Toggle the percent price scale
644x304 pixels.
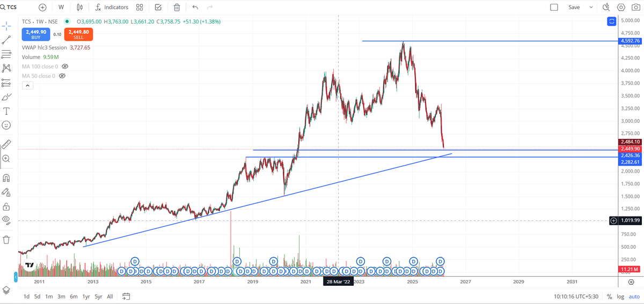[x=609, y=296]
